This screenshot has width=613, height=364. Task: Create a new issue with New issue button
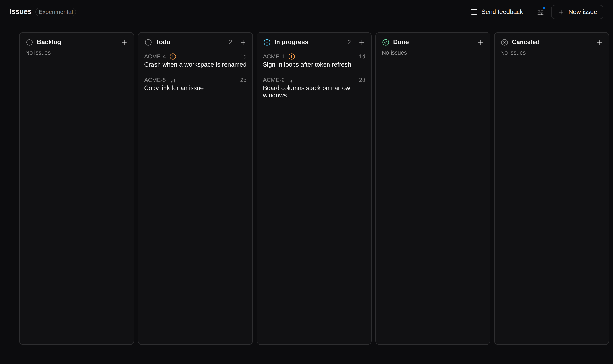tap(577, 12)
